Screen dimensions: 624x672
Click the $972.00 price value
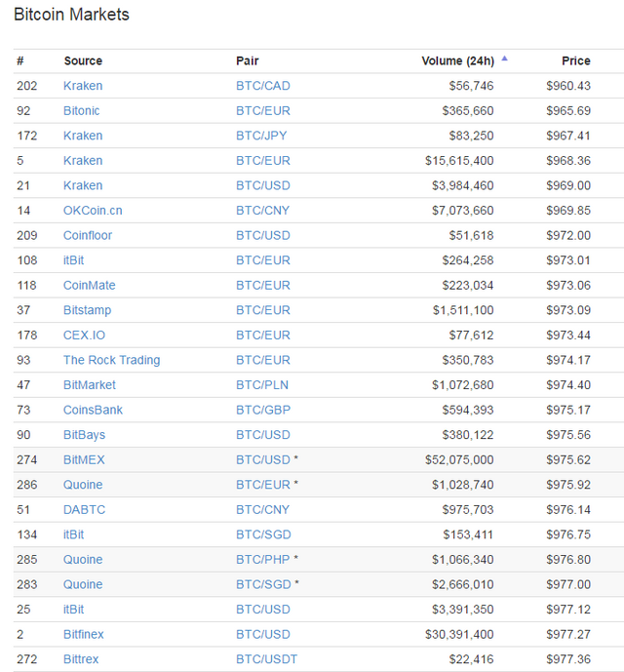(568, 235)
